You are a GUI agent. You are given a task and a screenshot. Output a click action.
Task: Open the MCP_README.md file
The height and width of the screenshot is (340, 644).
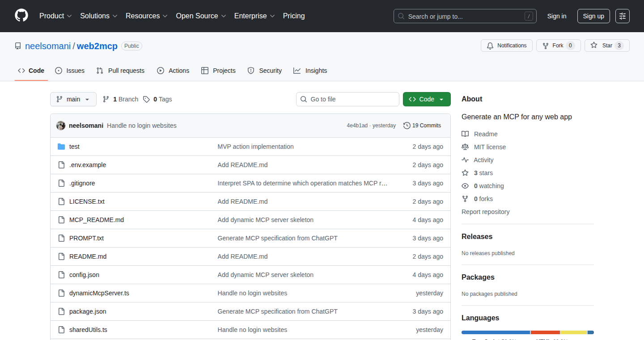[97, 220]
